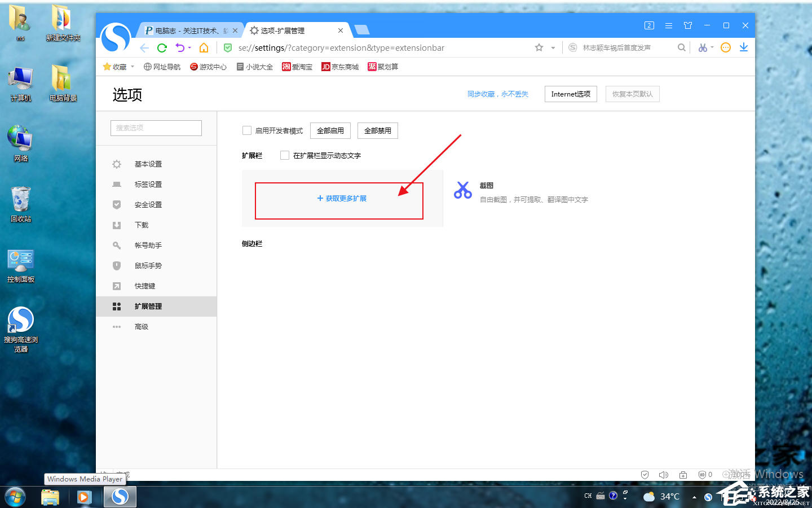
Task: Open the download manager arrow icon
Action: (x=744, y=48)
